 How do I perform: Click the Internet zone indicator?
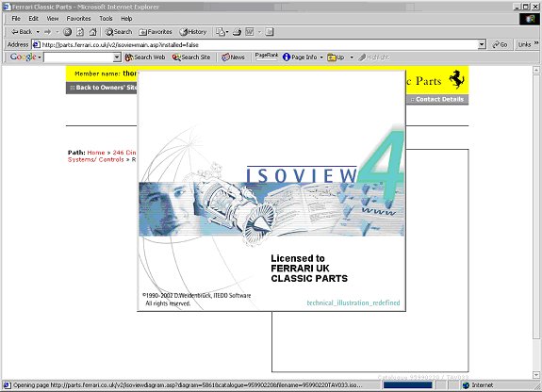pos(479,385)
